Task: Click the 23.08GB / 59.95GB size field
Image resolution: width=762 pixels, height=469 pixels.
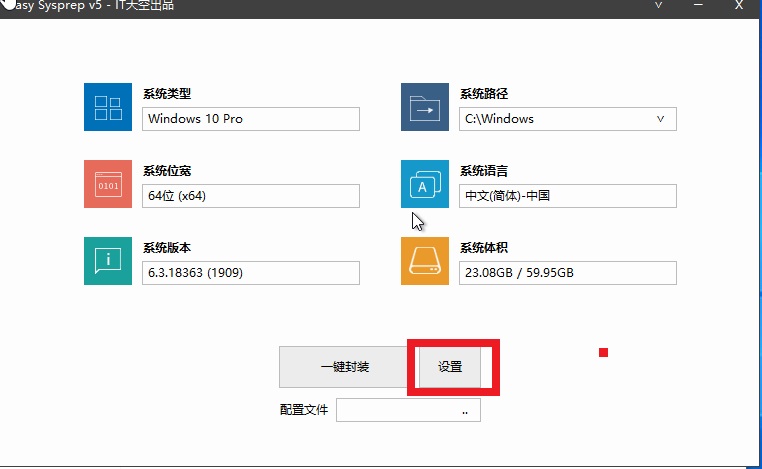Action: click(x=567, y=273)
